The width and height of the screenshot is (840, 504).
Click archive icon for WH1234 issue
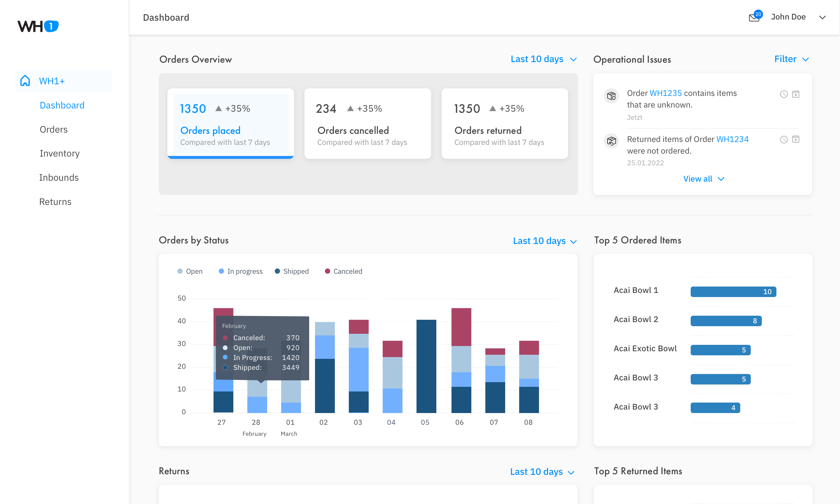point(795,139)
